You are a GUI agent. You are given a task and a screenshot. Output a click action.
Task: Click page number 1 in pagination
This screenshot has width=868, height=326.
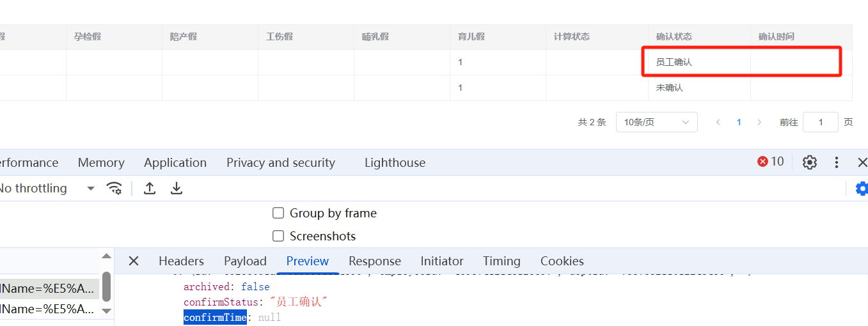click(739, 122)
